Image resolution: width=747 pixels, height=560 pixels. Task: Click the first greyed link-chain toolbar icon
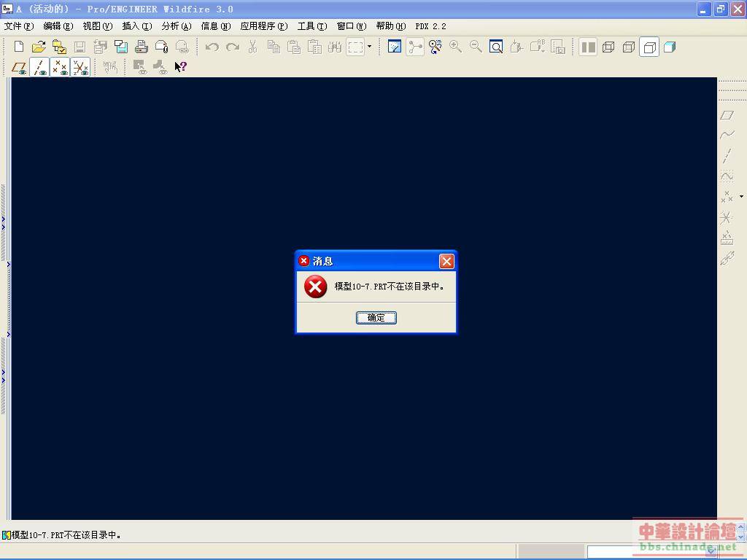pos(140,67)
